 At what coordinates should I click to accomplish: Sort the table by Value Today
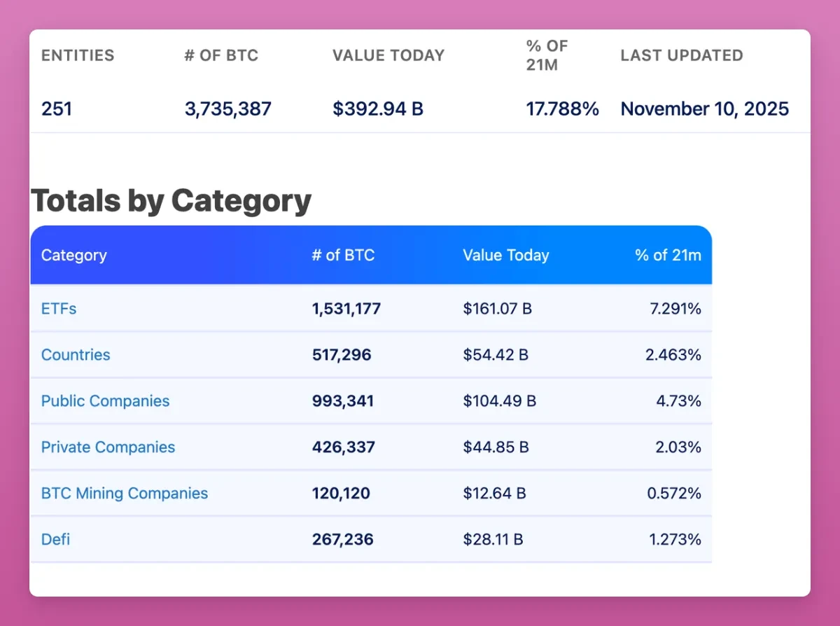[x=505, y=255]
